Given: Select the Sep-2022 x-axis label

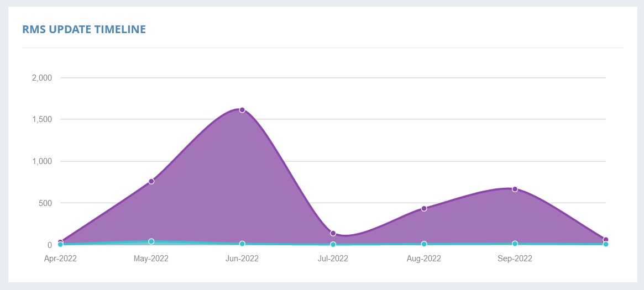Looking at the screenshot, I should tap(515, 258).
